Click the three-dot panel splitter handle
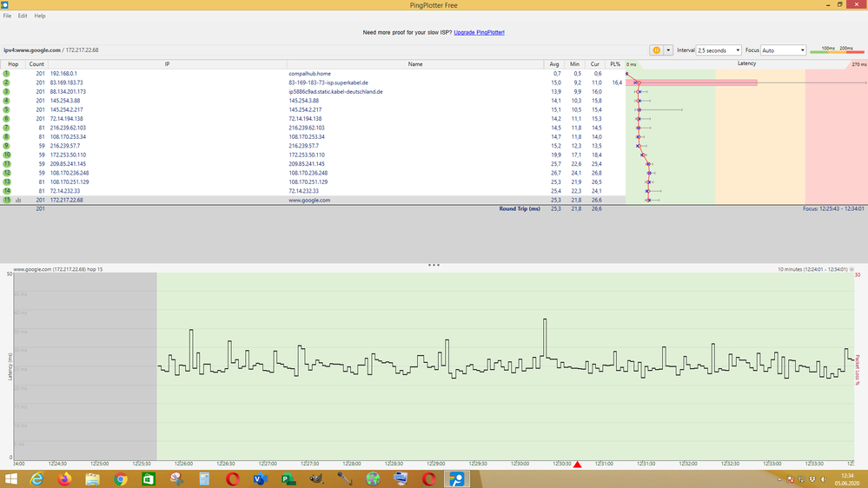This screenshot has height=488, width=868. tap(434, 265)
